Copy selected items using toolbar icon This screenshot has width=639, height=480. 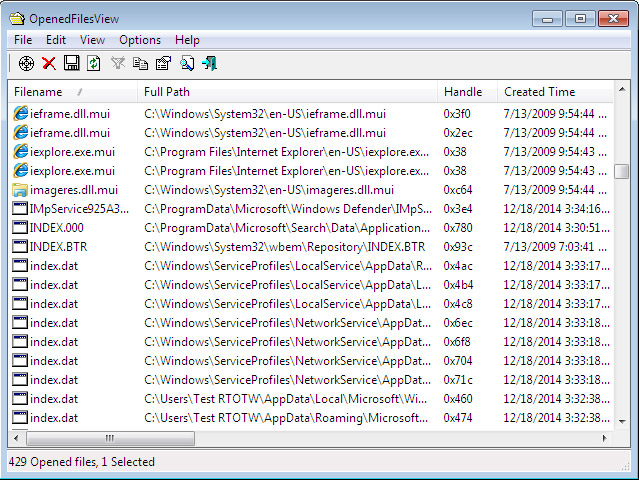(x=141, y=64)
